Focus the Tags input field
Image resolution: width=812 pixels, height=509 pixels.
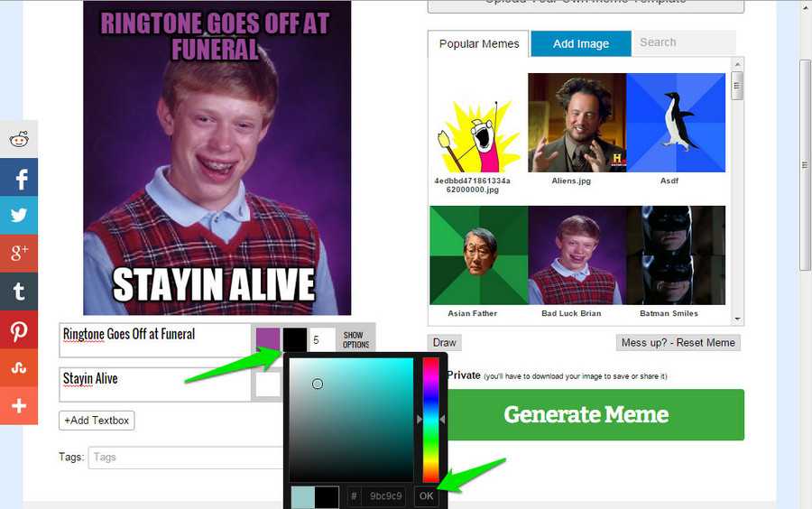(185, 458)
